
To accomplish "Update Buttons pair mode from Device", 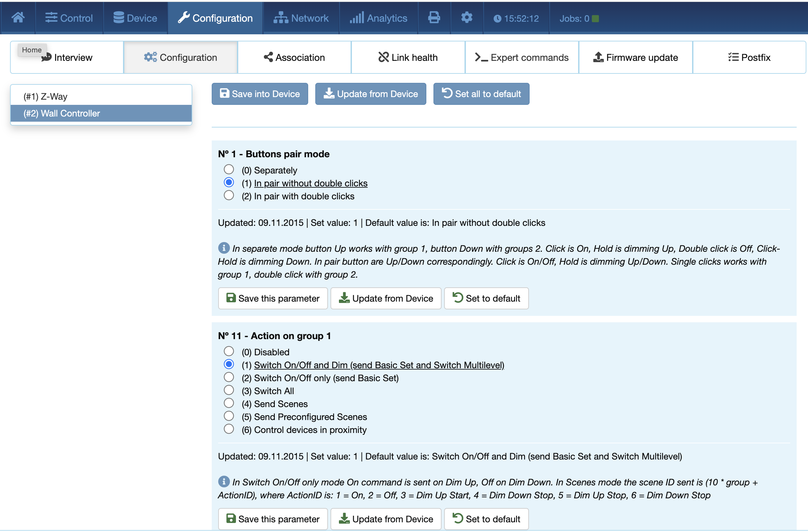I will 386,298.
